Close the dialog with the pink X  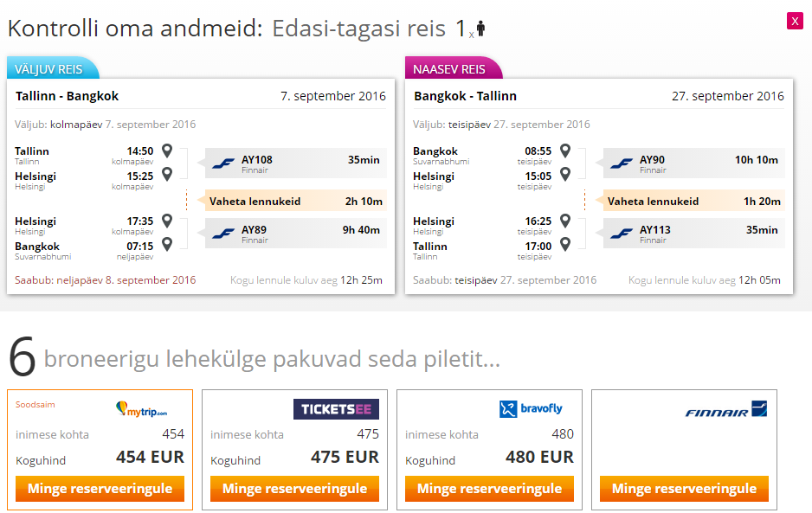tap(795, 22)
